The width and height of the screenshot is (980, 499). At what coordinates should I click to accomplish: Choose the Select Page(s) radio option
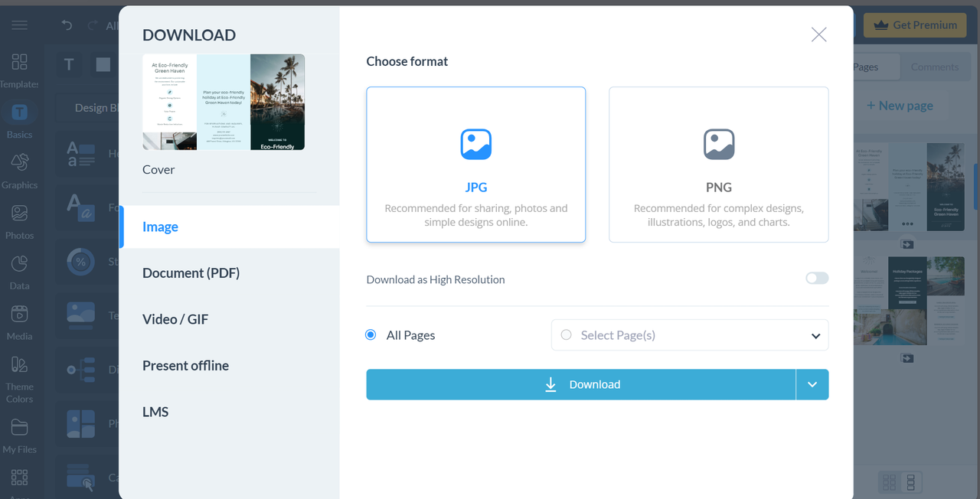point(567,334)
